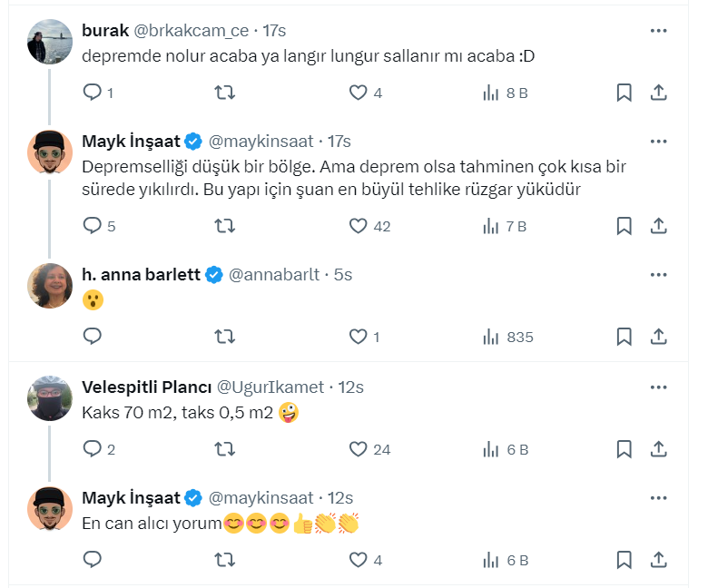Like Mayk İnşaat's reply with 42 likes
Image resolution: width=708 pixels, height=588 pixels.
click(x=358, y=226)
